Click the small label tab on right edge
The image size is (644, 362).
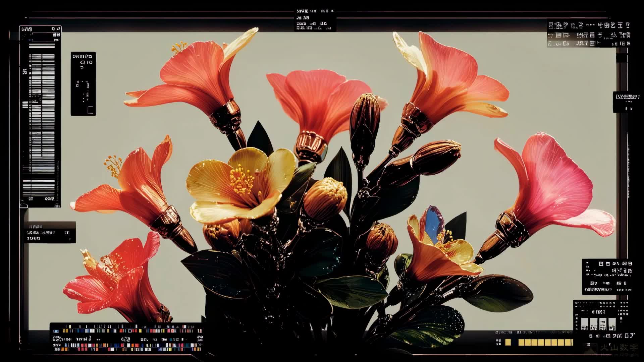click(626, 101)
